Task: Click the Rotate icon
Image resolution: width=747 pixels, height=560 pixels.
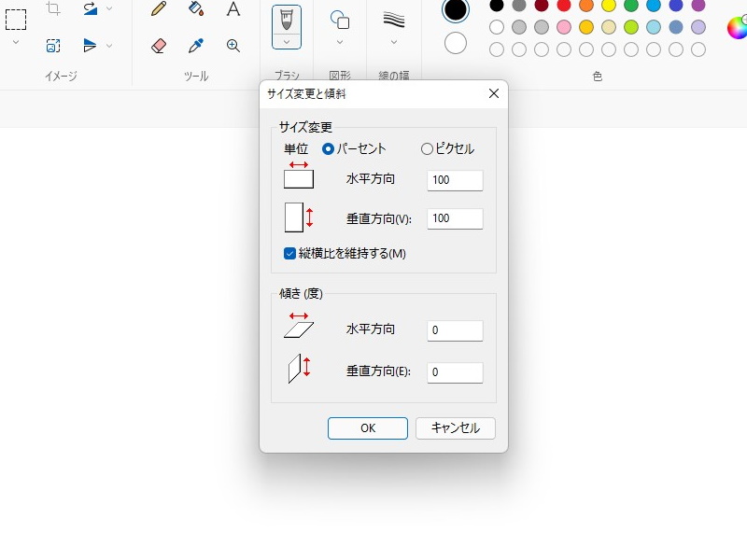Action: pos(90,10)
